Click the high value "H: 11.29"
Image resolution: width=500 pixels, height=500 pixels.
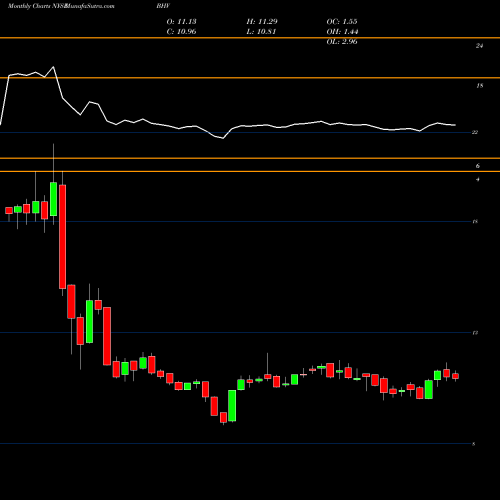click(x=262, y=22)
